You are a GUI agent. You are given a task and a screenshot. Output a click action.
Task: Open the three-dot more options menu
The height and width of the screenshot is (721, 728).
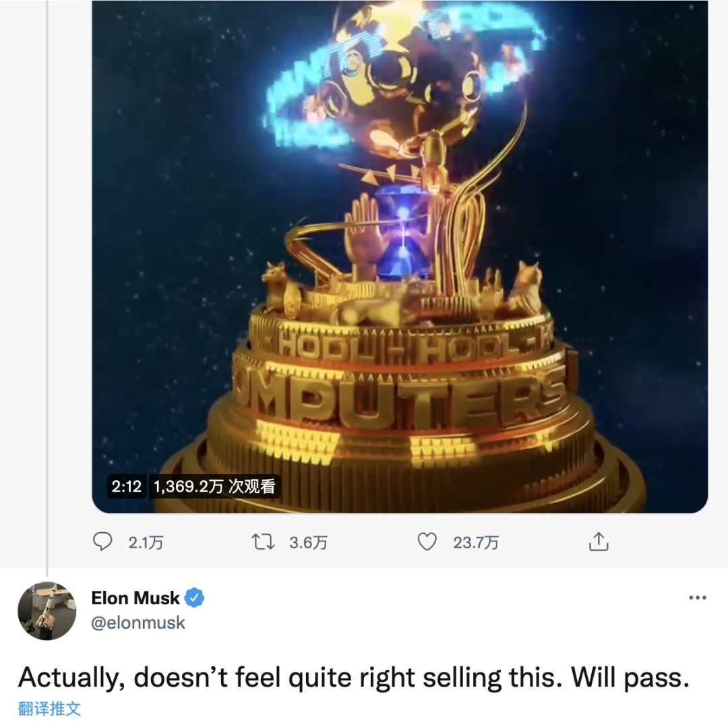(x=698, y=598)
